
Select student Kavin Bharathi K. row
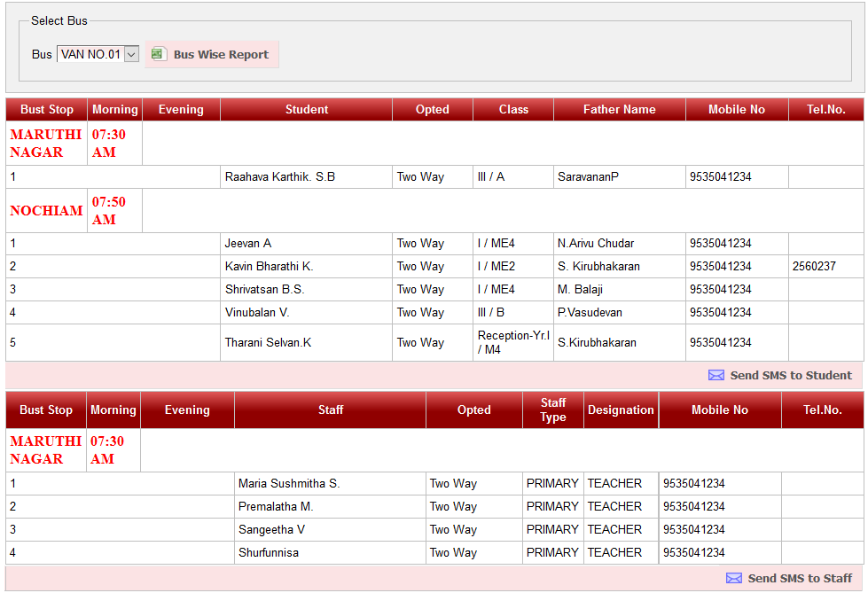click(270, 266)
